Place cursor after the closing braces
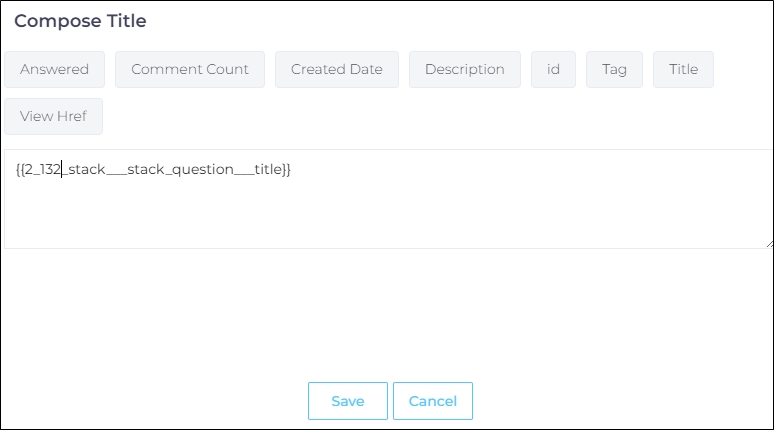The image size is (774, 430). (x=292, y=170)
